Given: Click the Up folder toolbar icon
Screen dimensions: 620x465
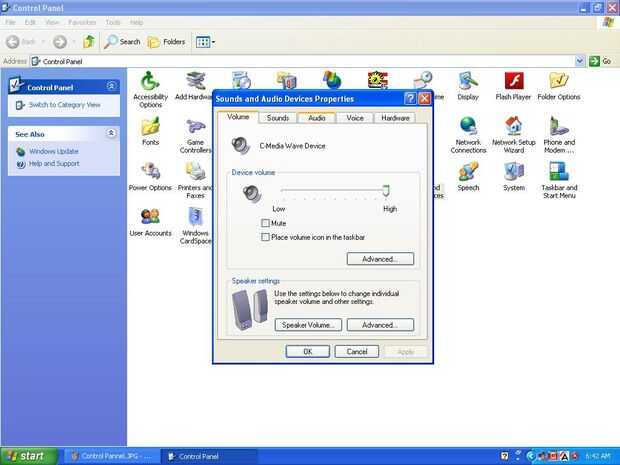Looking at the screenshot, I should (89, 42).
